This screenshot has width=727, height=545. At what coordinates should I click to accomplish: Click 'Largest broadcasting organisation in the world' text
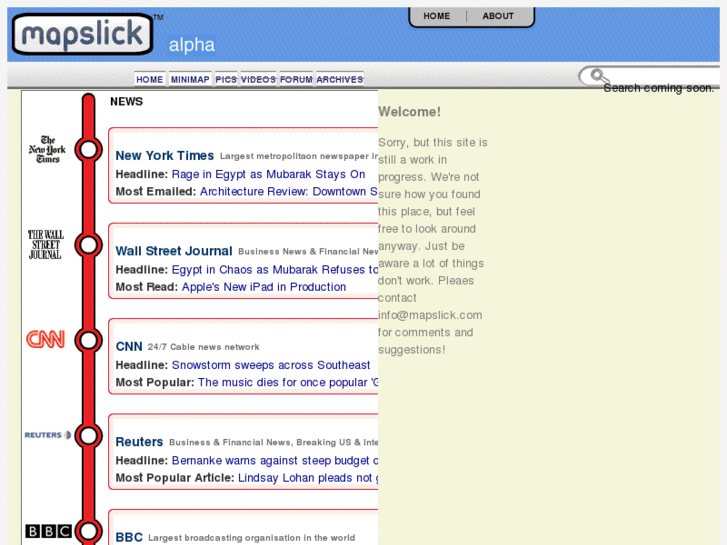point(252,538)
